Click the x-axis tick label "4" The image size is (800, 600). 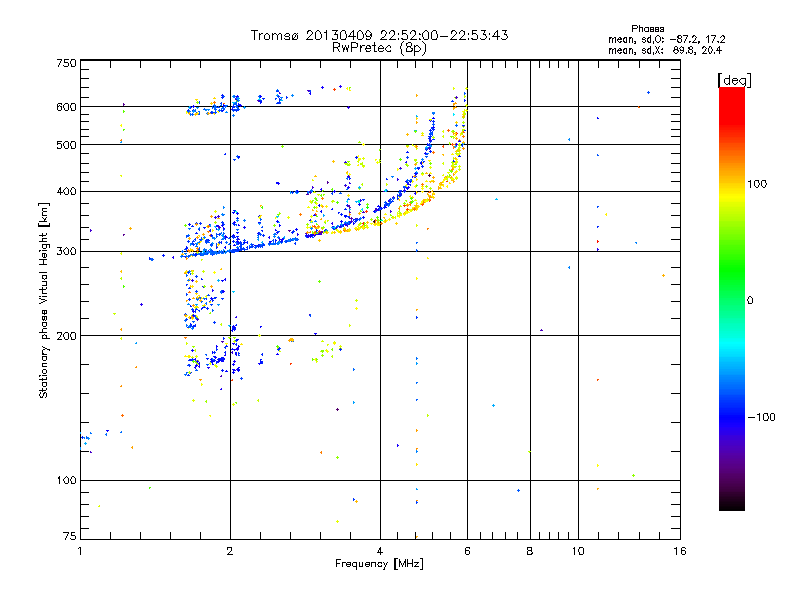point(380,551)
